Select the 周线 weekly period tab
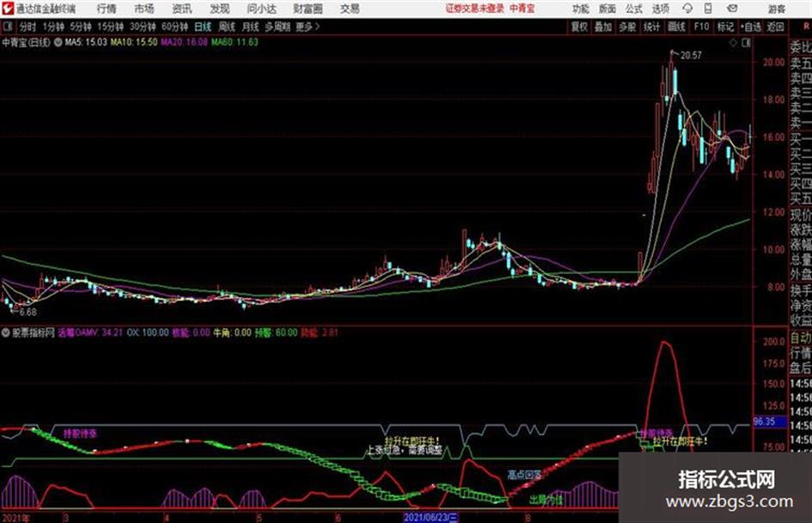The width and height of the screenshot is (812, 523). coord(227,27)
